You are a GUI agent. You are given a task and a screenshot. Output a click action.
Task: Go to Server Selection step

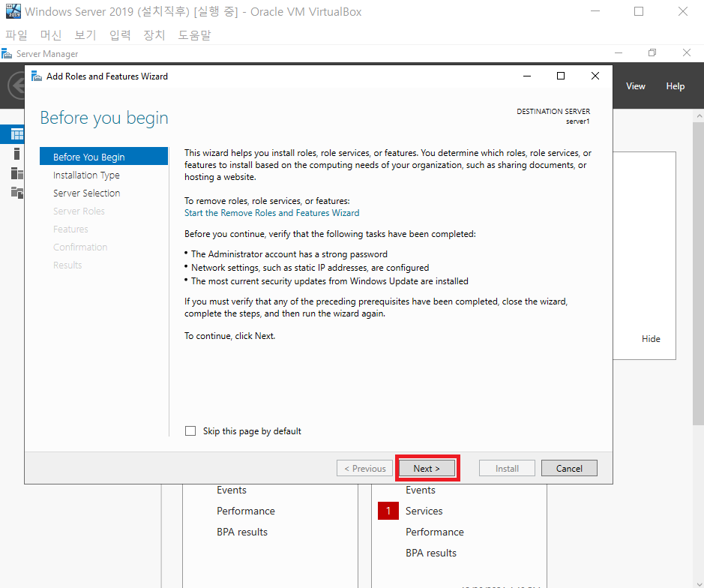pos(87,193)
